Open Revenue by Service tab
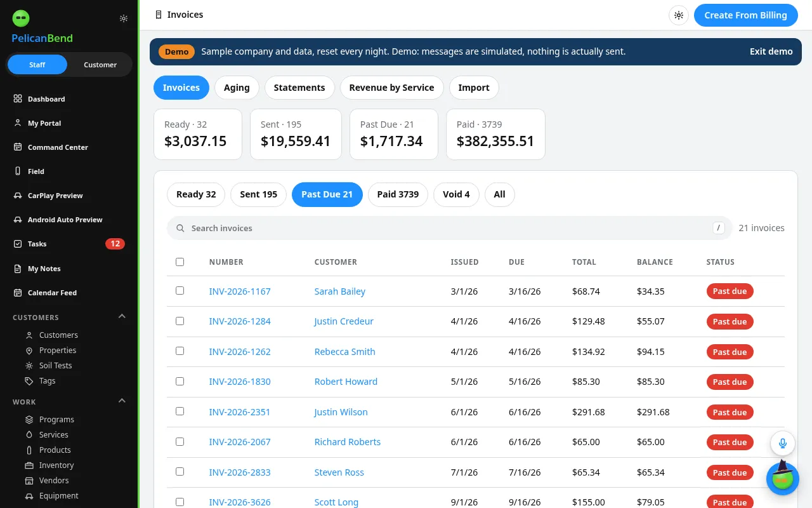 click(391, 88)
